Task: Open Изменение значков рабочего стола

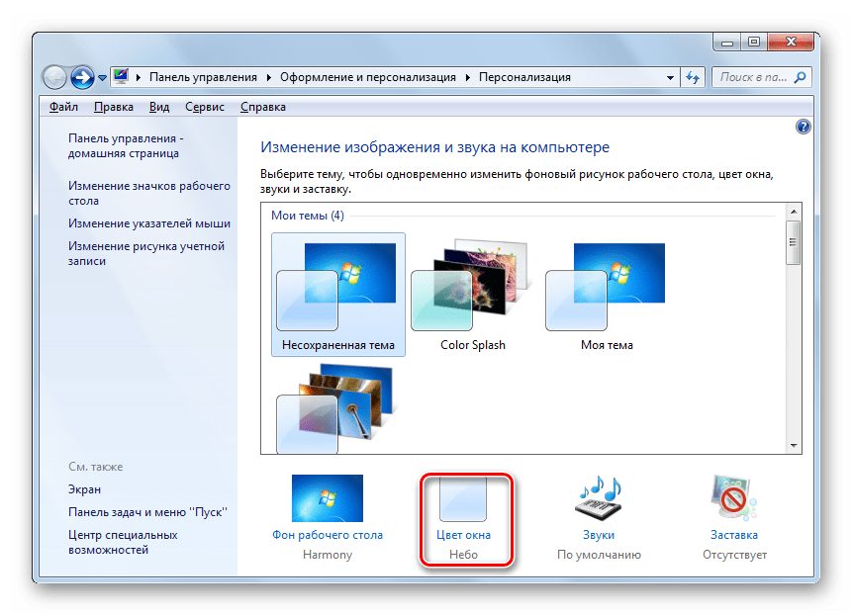Action: click(149, 193)
